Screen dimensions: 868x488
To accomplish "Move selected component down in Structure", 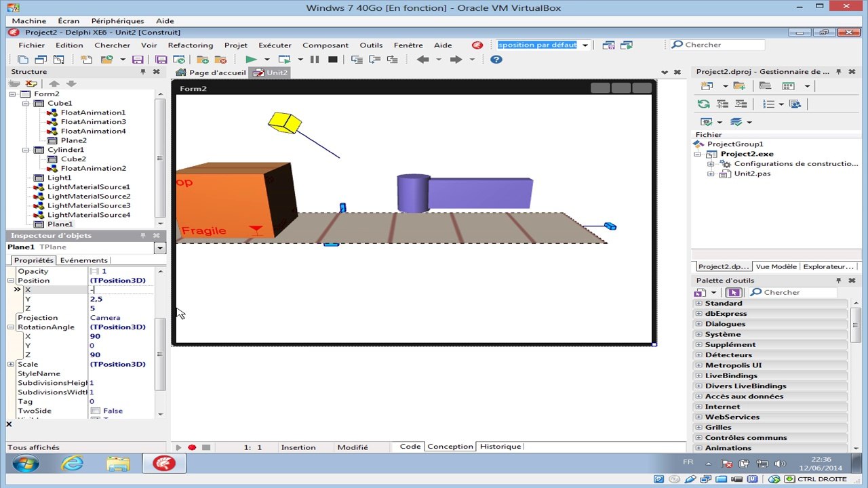I will (71, 83).
